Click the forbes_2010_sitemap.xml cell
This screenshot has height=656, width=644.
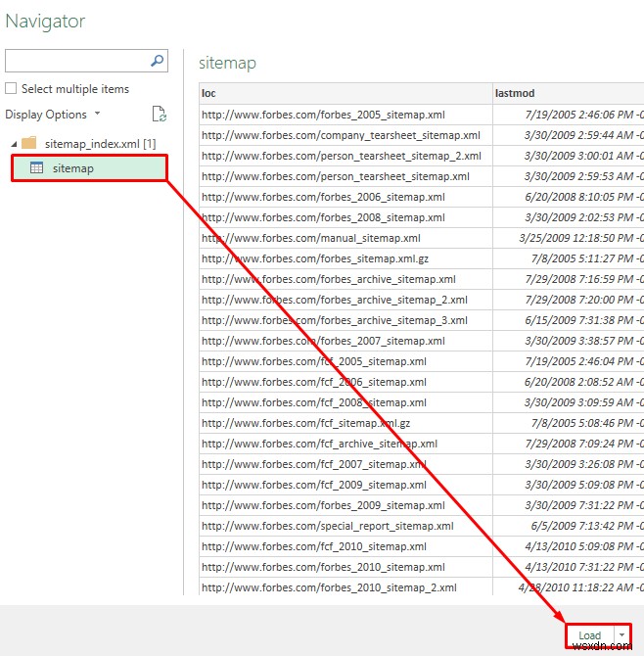click(345, 567)
